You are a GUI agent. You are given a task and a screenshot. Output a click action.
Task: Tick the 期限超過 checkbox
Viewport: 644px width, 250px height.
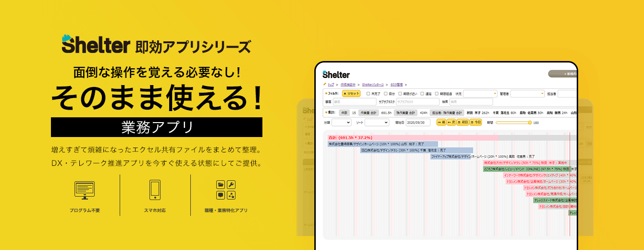point(436,94)
